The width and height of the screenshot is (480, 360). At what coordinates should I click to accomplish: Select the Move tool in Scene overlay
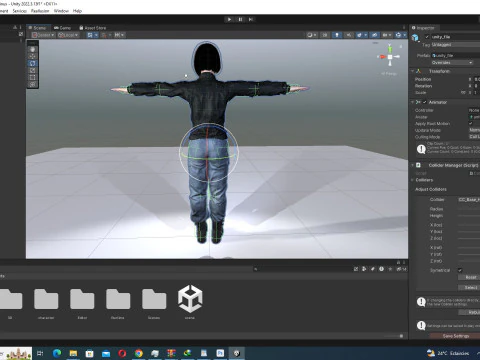[33, 56]
